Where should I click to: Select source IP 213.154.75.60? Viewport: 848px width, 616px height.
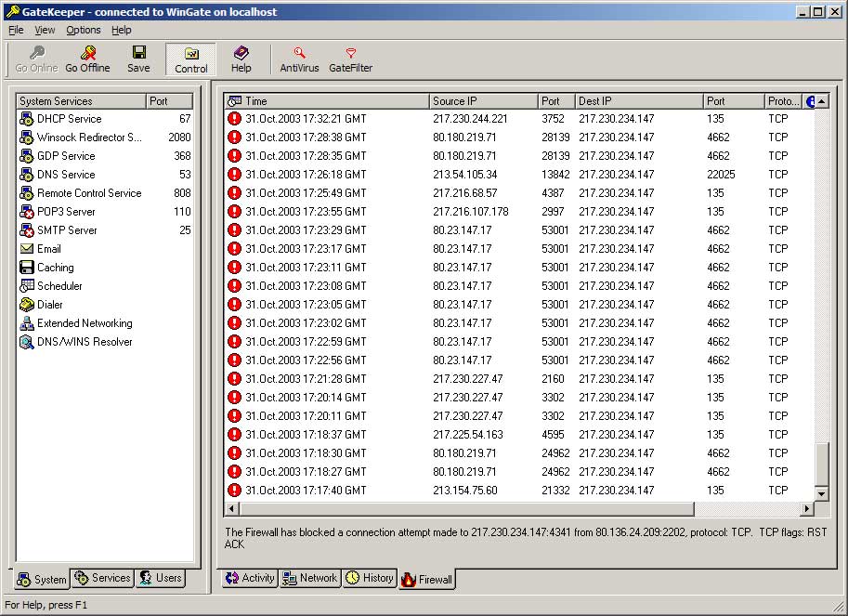click(x=465, y=490)
